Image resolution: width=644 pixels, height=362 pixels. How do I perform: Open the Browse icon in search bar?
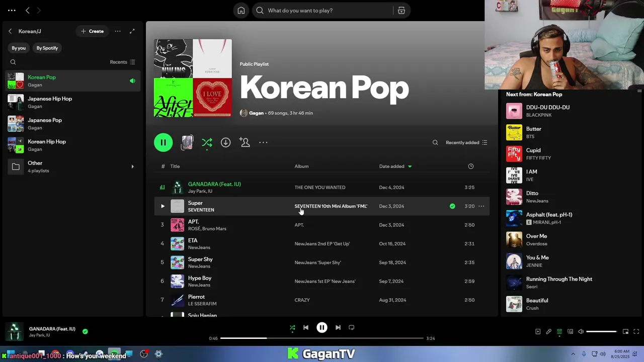point(401,11)
